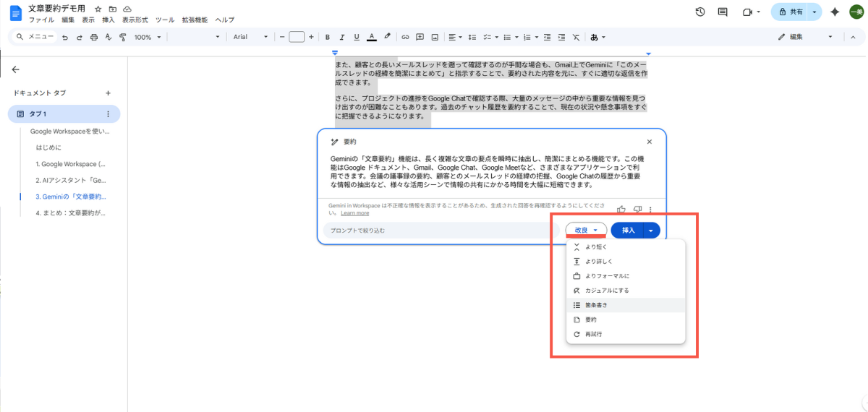Click the insert link icon
The height and width of the screenshot is (412, 868).
[405, 37]
